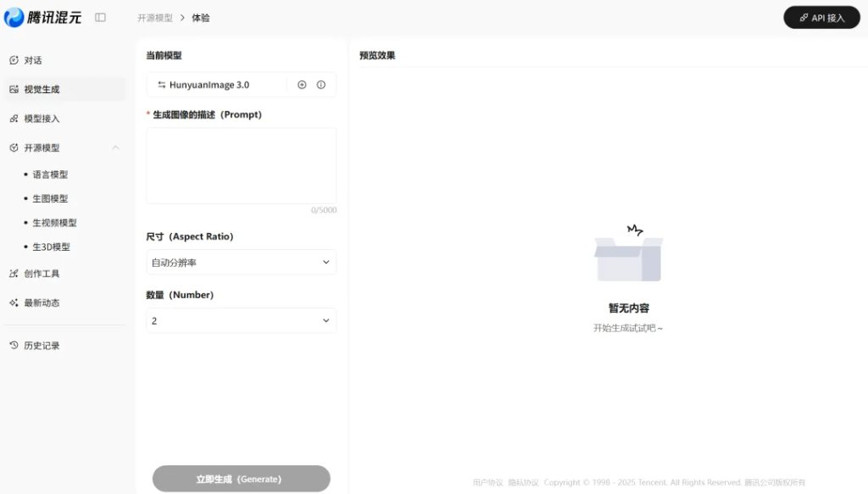
Task: Open 创作工具 in the sidebar
Action: 42,274
